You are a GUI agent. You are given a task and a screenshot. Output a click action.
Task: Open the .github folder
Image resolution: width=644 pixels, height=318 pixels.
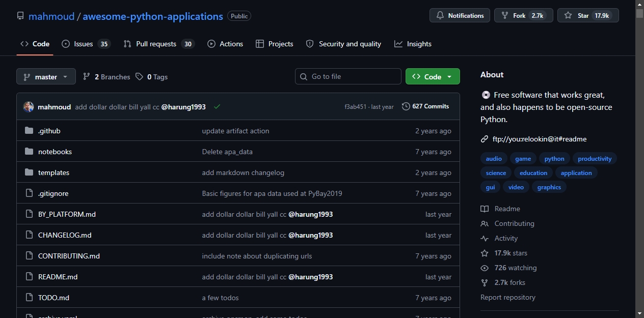click(x=49, y=131)
